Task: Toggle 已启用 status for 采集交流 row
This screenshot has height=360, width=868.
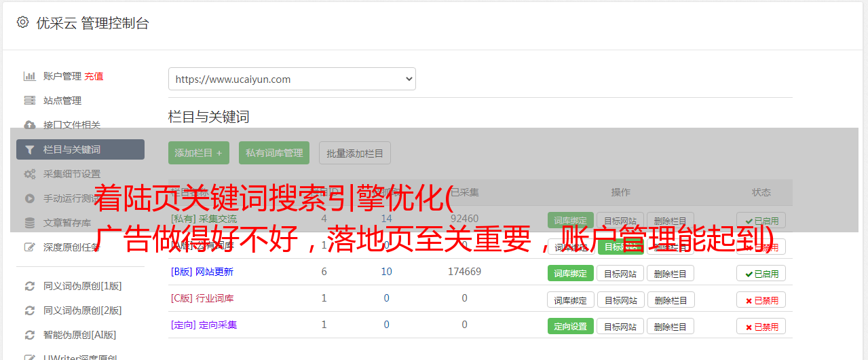Action: (x=761, y=220)
